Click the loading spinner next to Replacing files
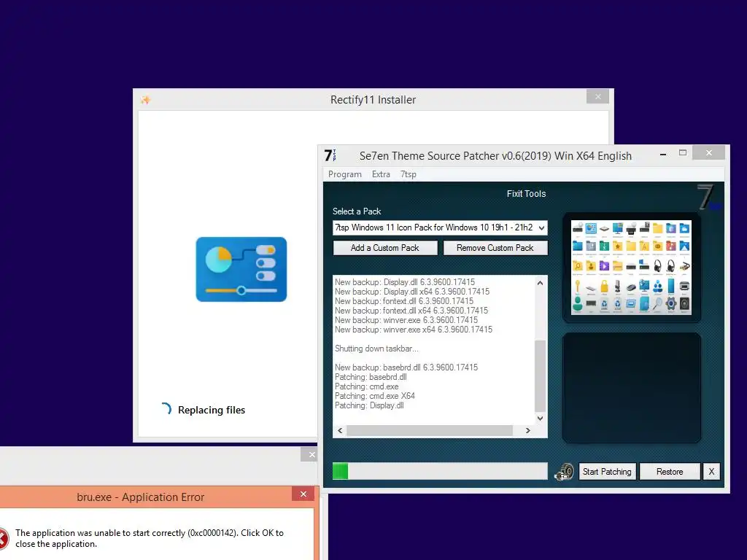 point(166,409)
